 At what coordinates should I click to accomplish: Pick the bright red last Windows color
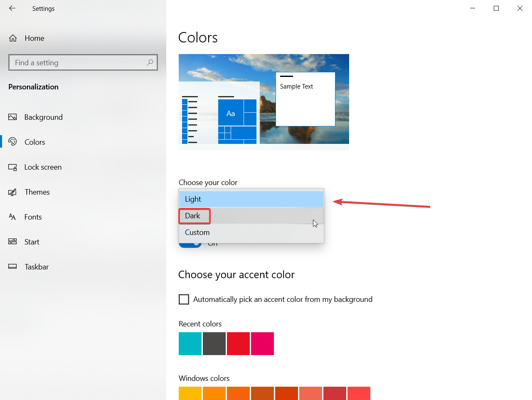pyautogui.click(x=359, y=393)
